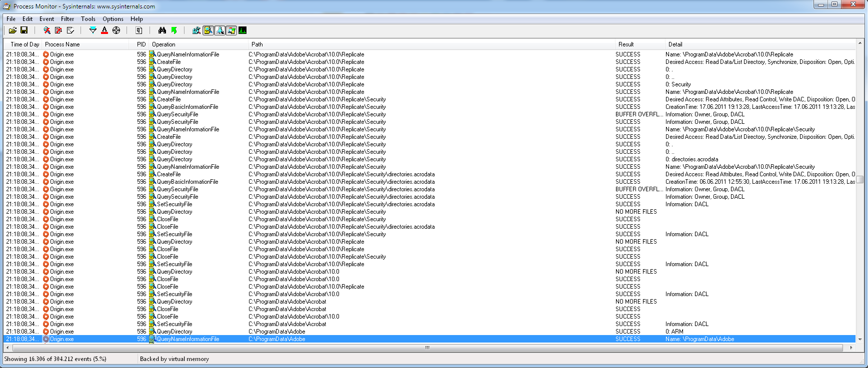
Task: Click 'Showing 16.306 of 304.212 events' status text
Action: (x=55, y=359)
